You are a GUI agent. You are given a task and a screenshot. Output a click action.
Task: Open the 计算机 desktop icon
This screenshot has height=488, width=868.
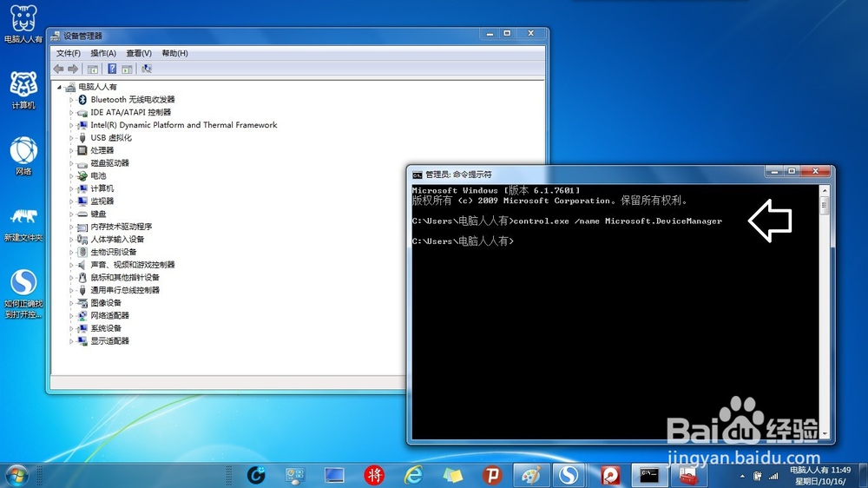point(23,89)
